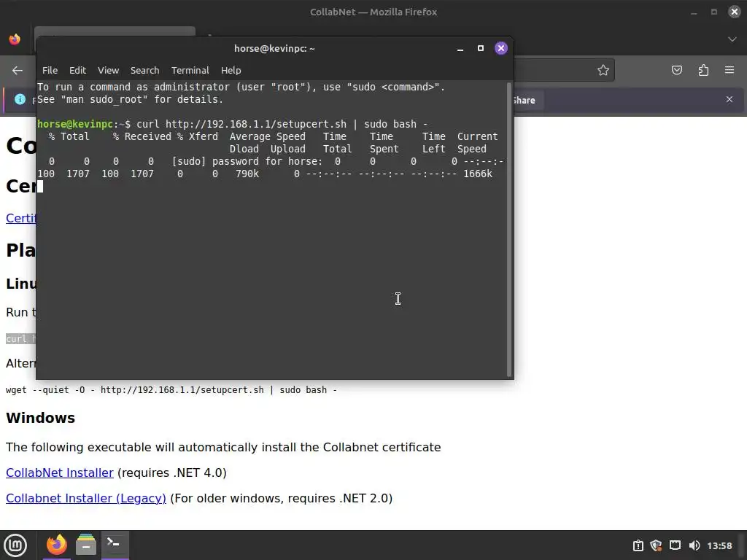The width and height of the screenshot is (747, 560).
Task: Open the CollabNet Installer link
Action: pos(60,472)
